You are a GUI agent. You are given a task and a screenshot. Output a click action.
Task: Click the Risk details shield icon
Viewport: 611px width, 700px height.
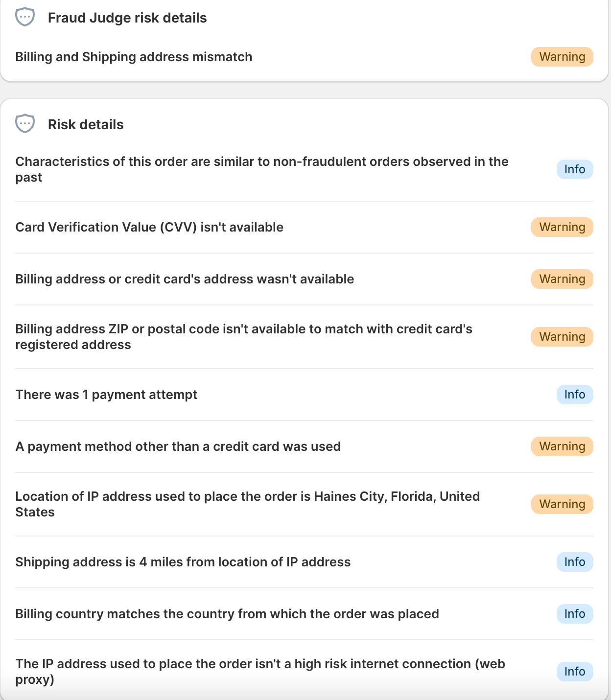point(25,123)
